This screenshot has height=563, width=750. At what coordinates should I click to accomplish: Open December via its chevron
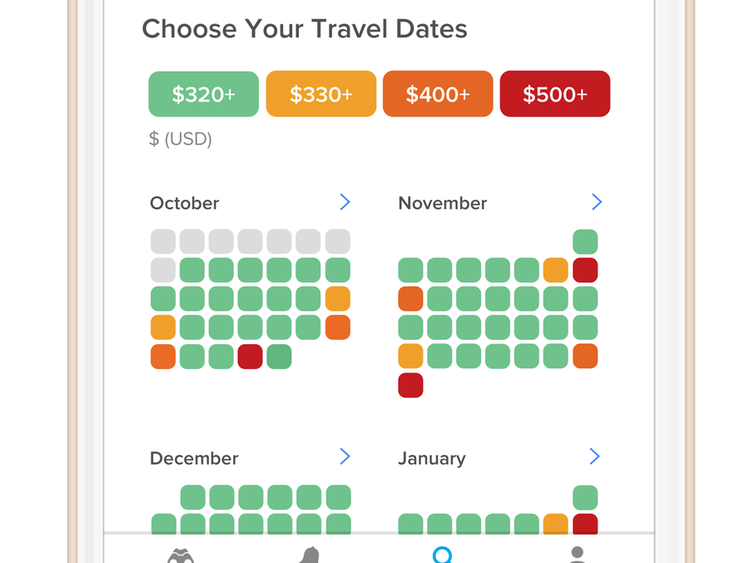pos(345,456)
